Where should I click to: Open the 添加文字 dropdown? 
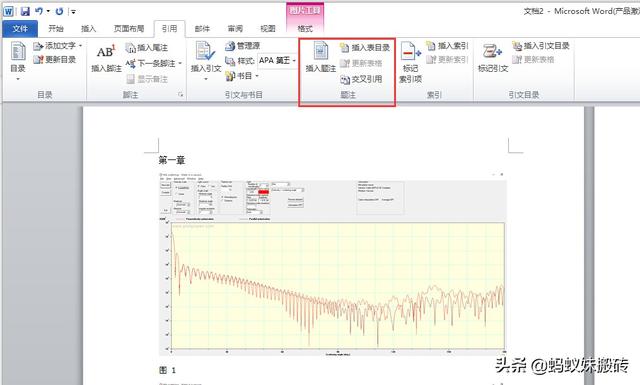coord(58,46)
